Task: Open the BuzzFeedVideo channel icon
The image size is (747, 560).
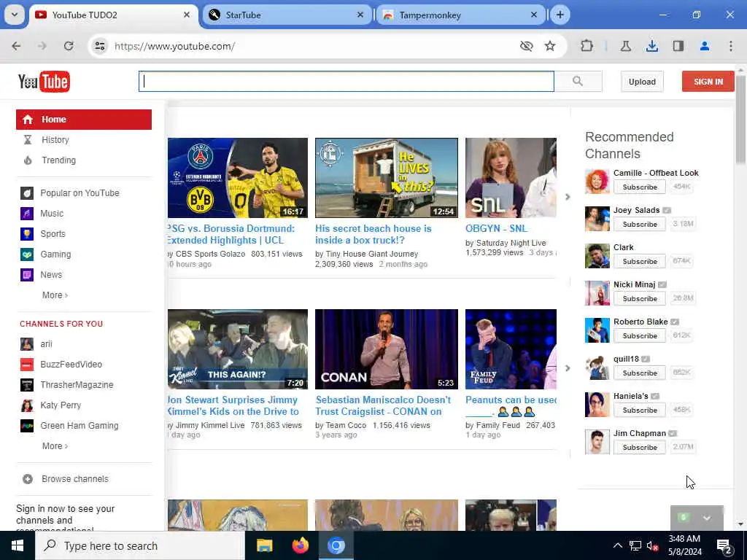Action: (x=27, y=365)
